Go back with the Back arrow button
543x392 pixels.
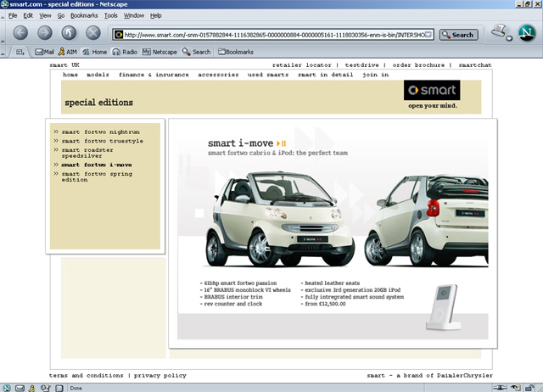(x=20, y=33)
